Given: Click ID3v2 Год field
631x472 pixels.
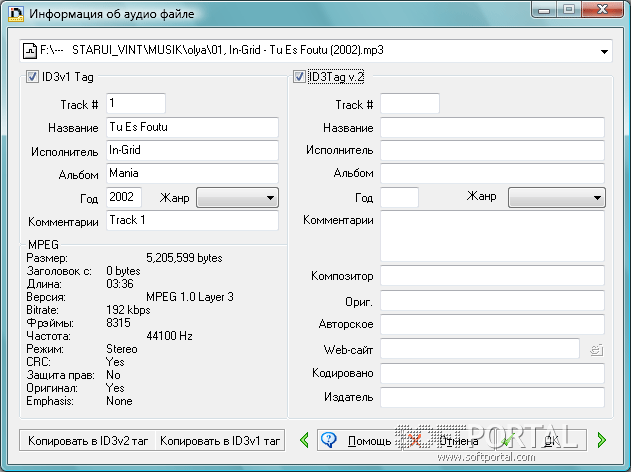Looking at the screenshot, I should tap(399, 197).
